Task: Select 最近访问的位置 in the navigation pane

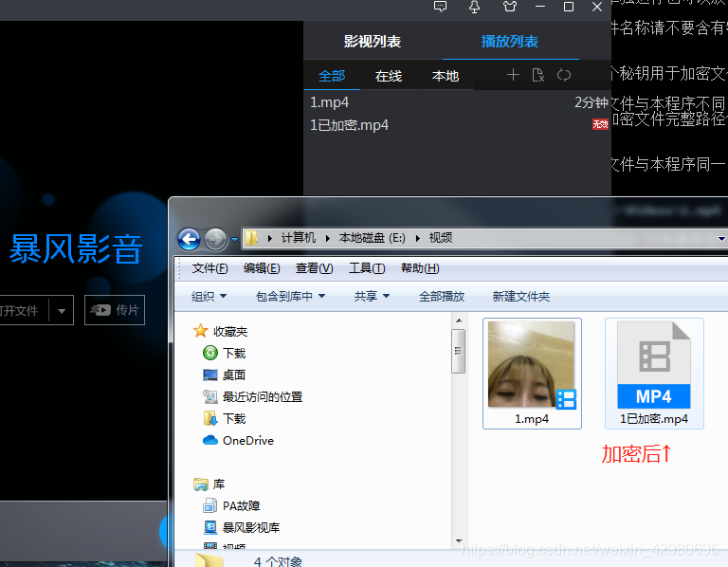Action: pyautogui.click(x=263, y=396)
